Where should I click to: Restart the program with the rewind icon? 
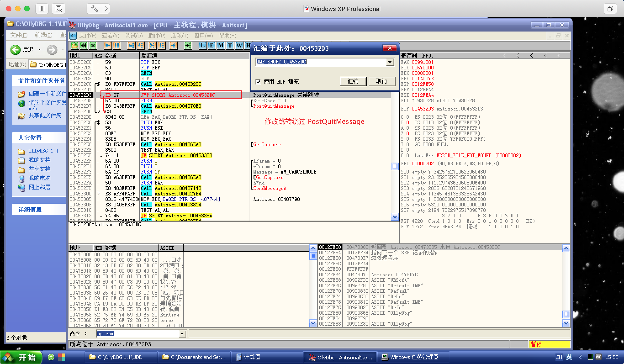(x=84, y=45)
